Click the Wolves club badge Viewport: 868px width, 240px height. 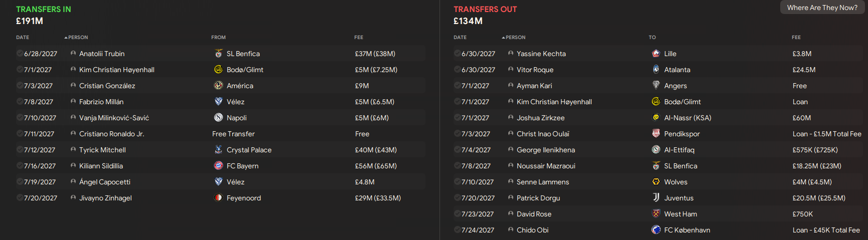(656, 181)
